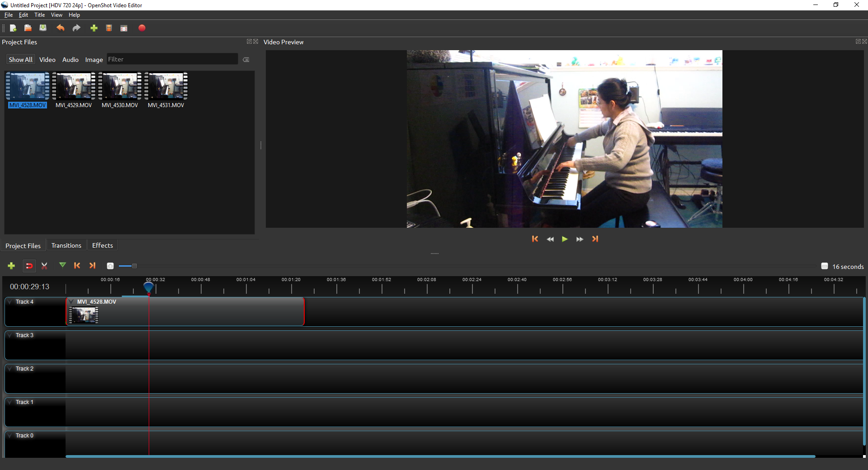Filter project files by Video
Viewport: 868px width, 470px height.
click(x=47, y=60)
